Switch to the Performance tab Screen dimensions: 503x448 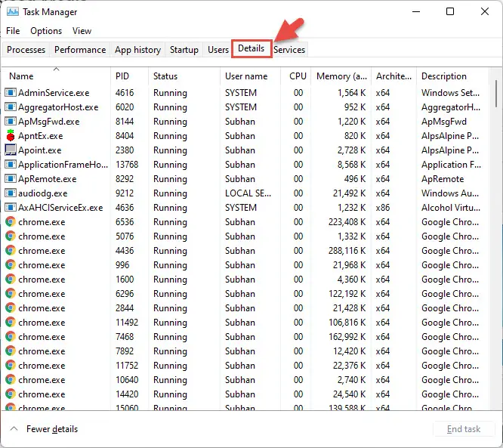coord(80,50)
